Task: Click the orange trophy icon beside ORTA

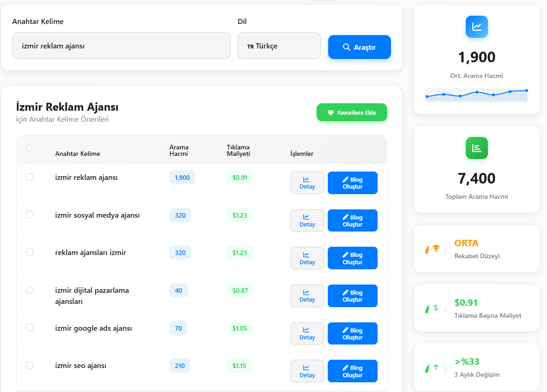Action: 436,248
